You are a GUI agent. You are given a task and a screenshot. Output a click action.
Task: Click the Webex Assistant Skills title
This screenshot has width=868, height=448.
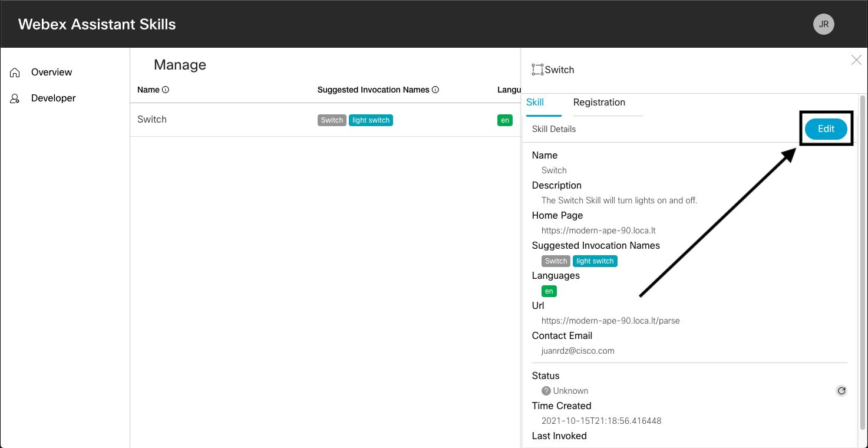click(x=97, y=24)
